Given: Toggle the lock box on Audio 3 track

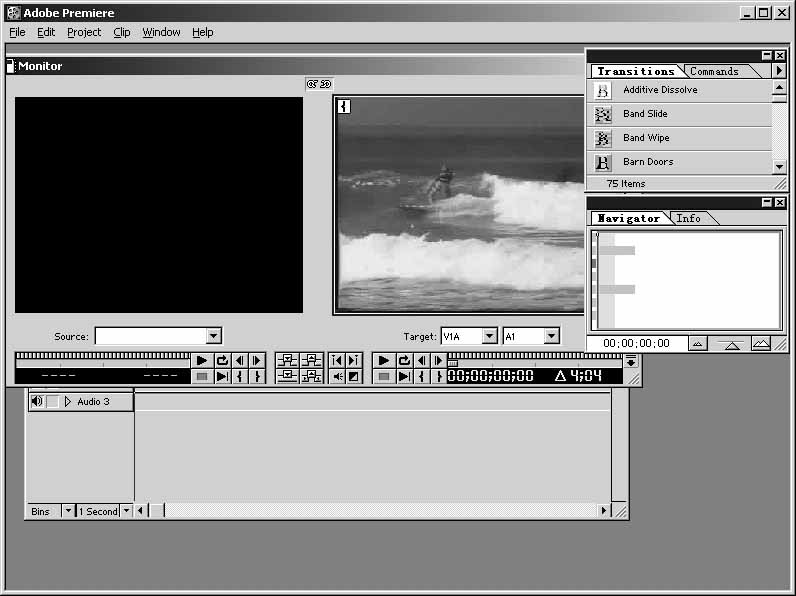Looking at the screenshot, I should point(53,401).
